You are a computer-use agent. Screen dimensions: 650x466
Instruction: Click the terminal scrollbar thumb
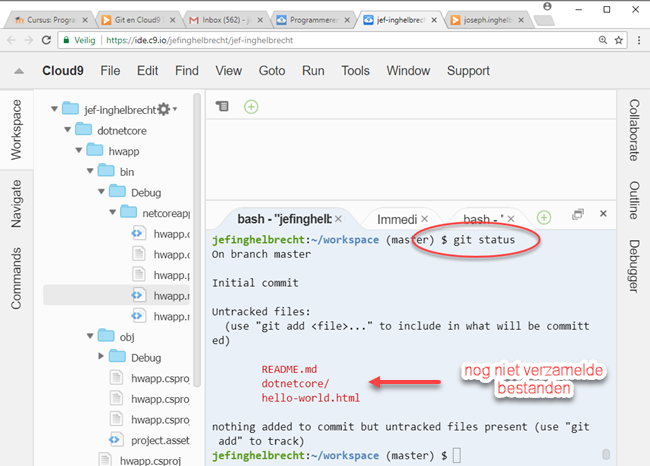tap(606, 455)
